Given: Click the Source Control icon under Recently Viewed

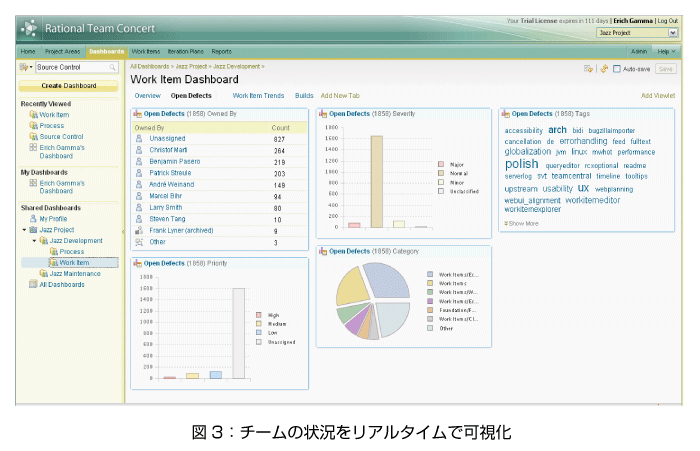Looking at the screenshot, I should (33, 136).
